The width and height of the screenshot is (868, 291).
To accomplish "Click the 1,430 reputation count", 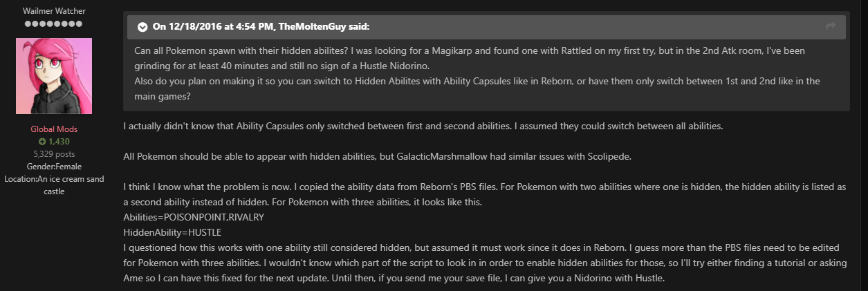I will [59, 142].
